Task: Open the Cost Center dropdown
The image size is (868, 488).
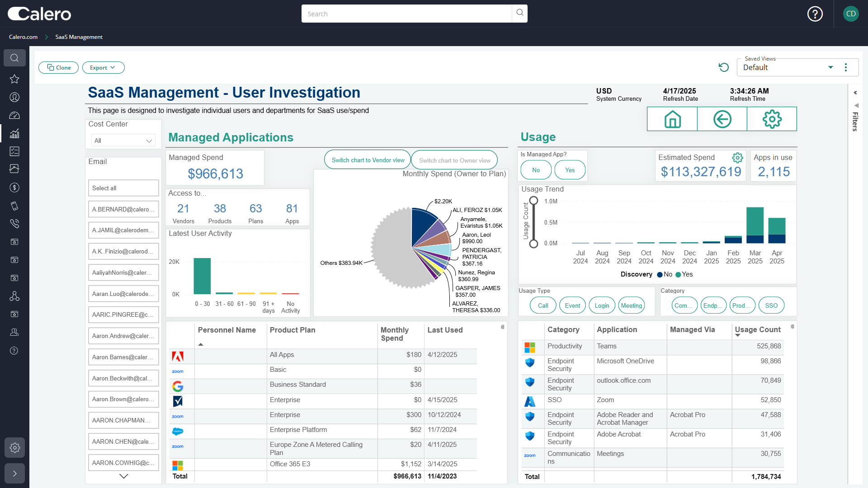Action: pyautogui.click(x=123, y=141)
